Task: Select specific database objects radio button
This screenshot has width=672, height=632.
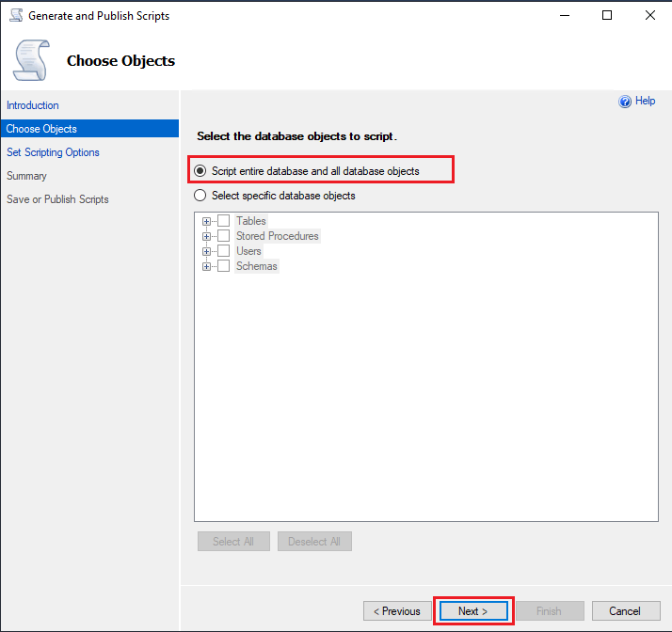Action: coord(200,196)
